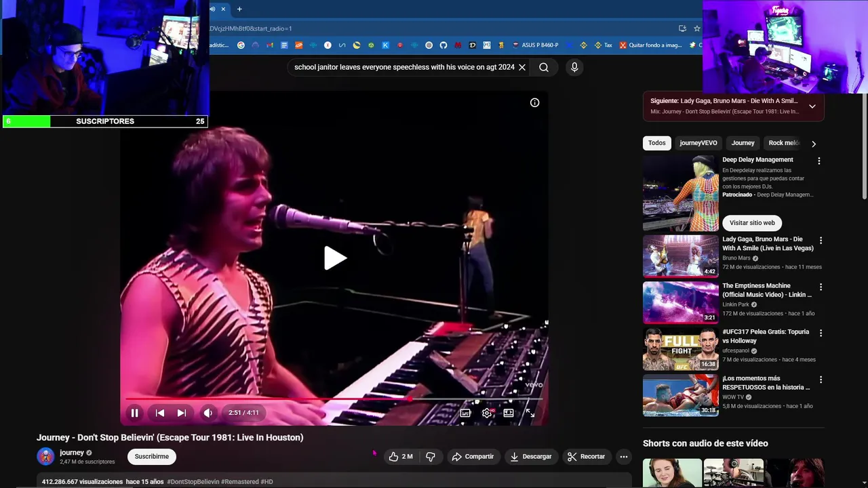This screenshot has width=868, height=488.
Task: Open UFC317 full fight video thumbnail
Action: [x=681, y=349]
